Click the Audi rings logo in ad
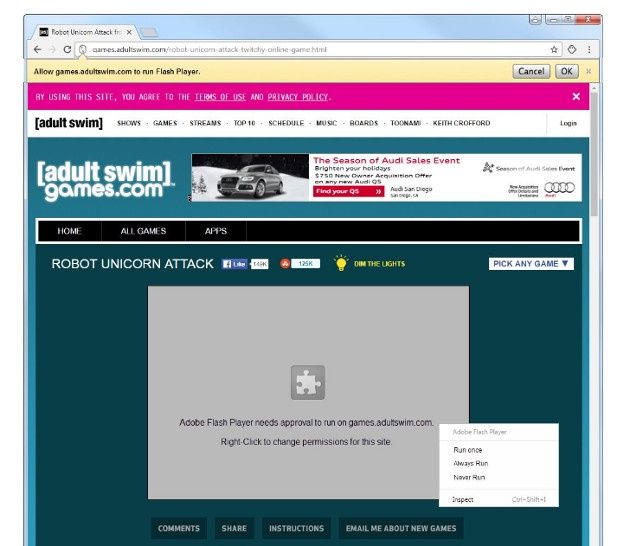The height and width of the screenshot is (546, 630). point(559,188)
